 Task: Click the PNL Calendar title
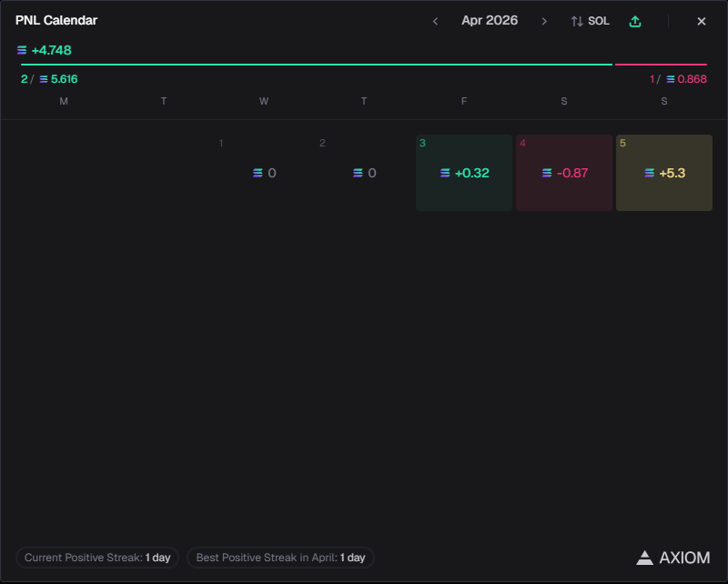56,20
